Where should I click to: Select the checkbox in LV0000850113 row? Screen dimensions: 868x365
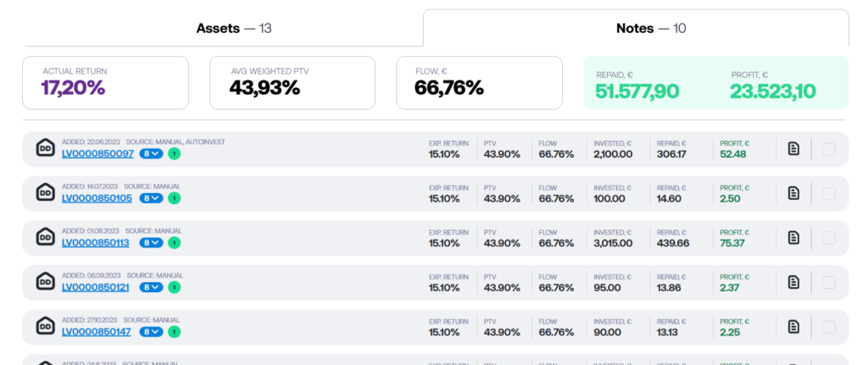[x=828, y=237]
